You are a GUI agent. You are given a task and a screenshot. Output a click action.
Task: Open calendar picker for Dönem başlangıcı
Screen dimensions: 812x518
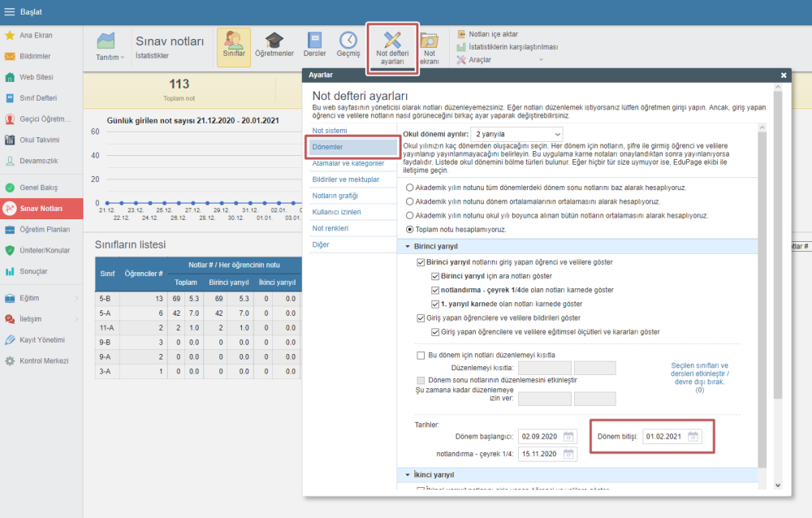coord(568,436)
